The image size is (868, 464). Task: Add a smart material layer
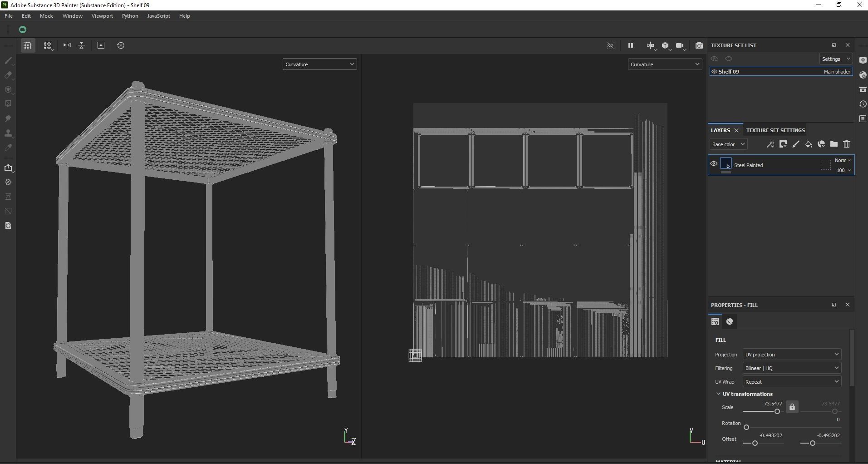pyautogui.click(x=821, y=144)
